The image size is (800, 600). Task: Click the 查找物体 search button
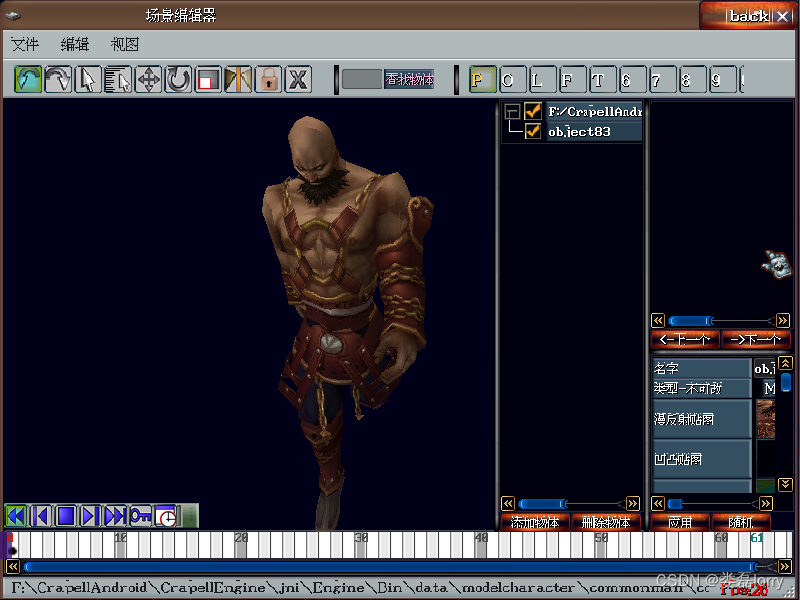[x=409, y=80]
